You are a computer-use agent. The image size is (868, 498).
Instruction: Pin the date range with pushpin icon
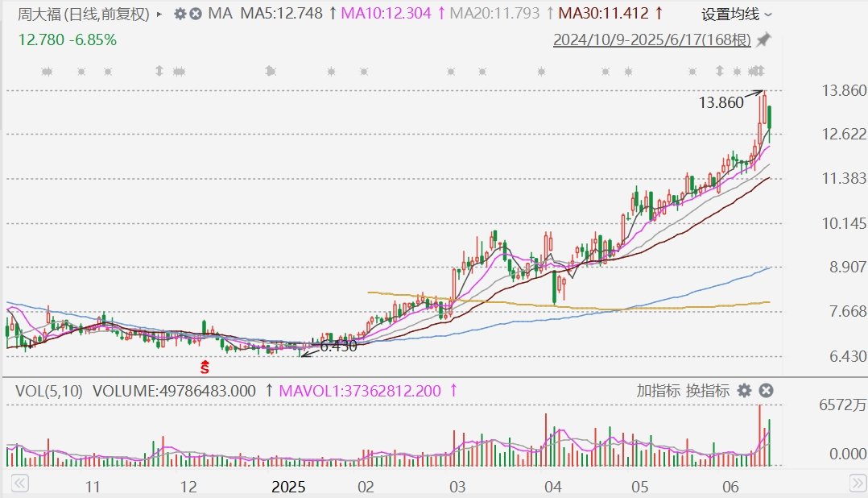pos(764,39)
